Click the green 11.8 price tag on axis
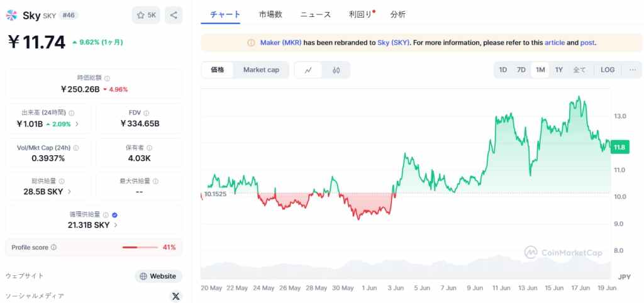Viewport: 644px width, 303px height. [619, 147]
